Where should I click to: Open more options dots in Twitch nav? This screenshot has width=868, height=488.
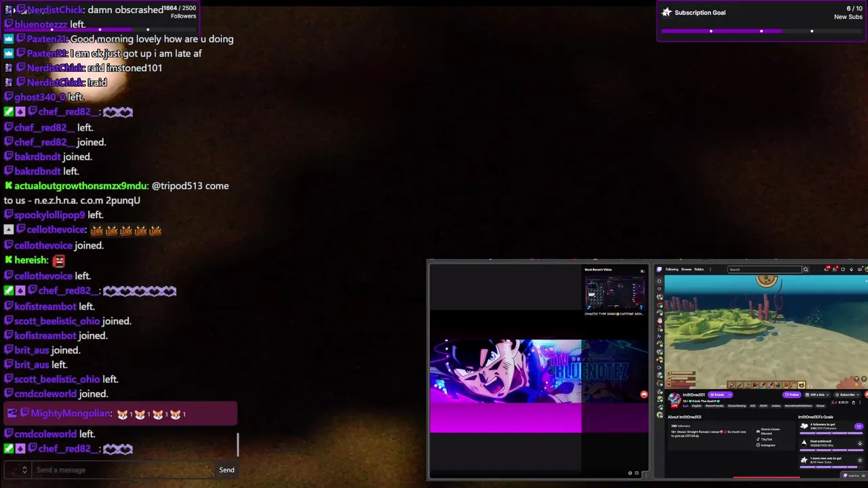click(x=710, y=269)
